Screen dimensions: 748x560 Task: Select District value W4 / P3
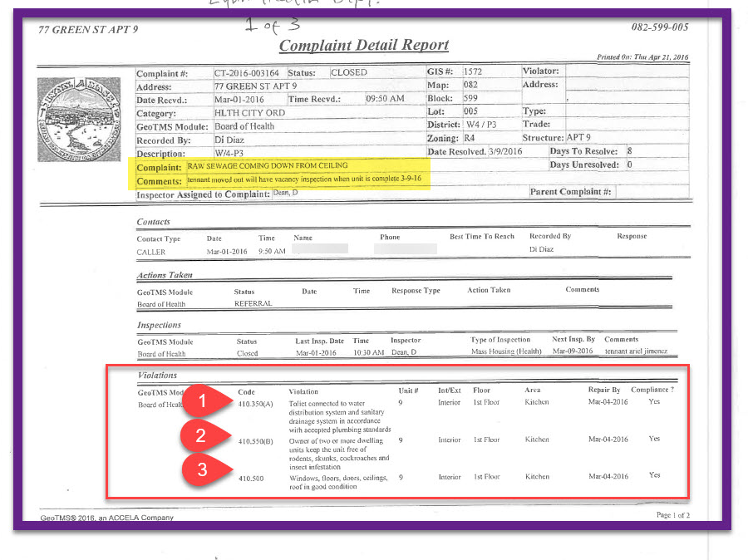click(x=481, y=125)
